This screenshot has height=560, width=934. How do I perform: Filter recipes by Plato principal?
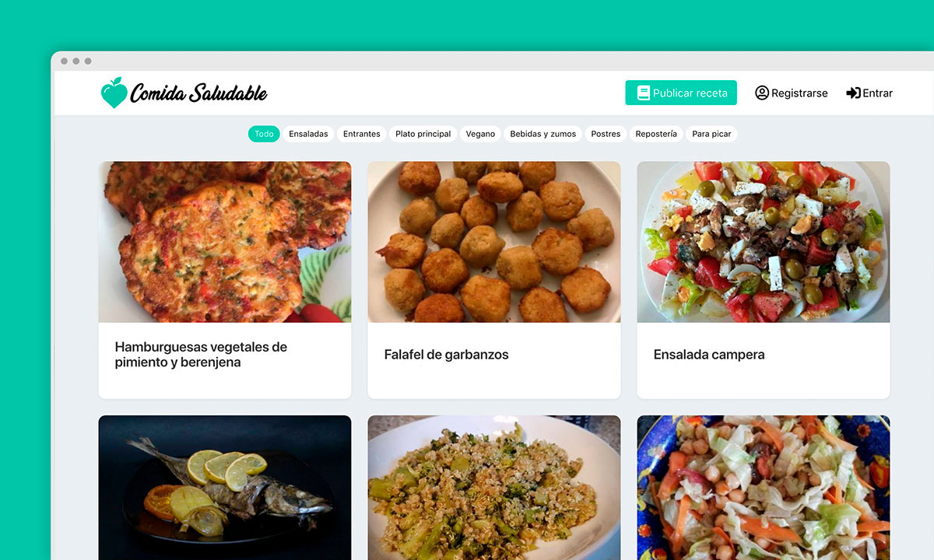pyautogui.click(x=423, y=134)
